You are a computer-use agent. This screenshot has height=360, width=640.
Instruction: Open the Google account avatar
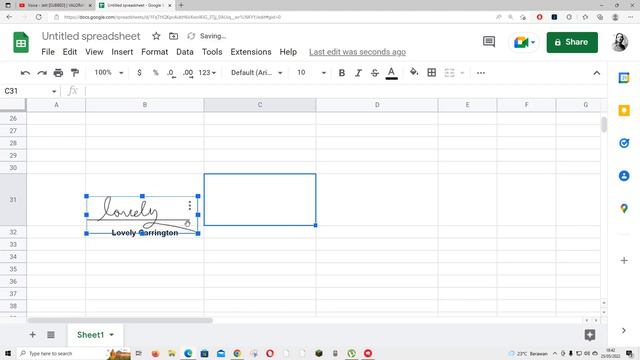[x=620, y=42]
